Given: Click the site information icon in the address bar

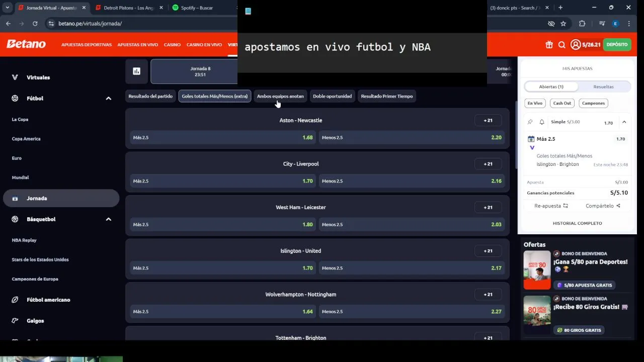Looking at the screenshot, I should pos(51,24).
